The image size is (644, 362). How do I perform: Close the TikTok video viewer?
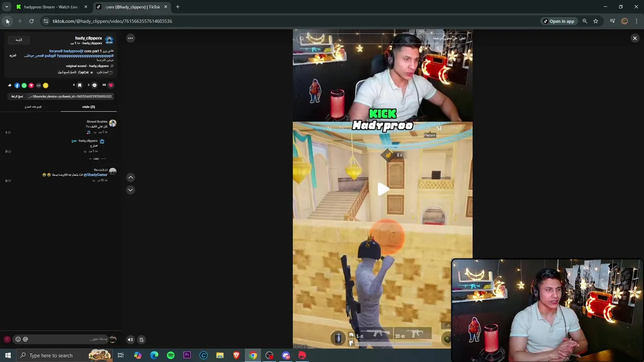635,38
